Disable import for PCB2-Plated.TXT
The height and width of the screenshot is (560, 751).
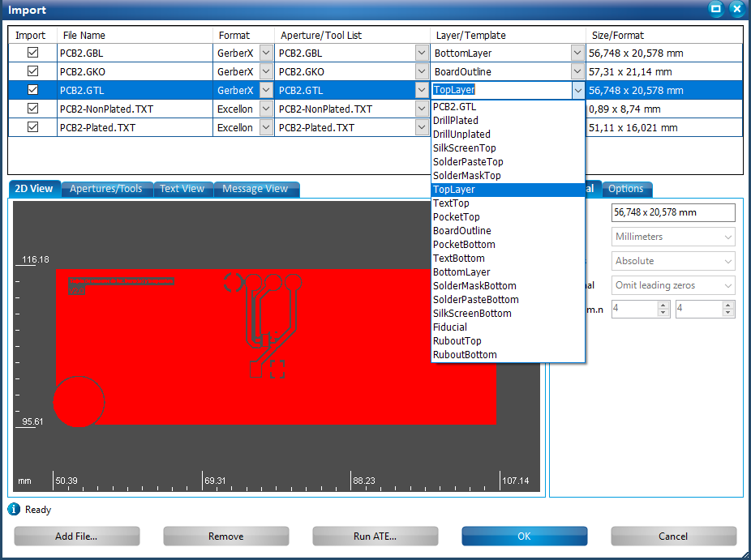coord(32,127)
